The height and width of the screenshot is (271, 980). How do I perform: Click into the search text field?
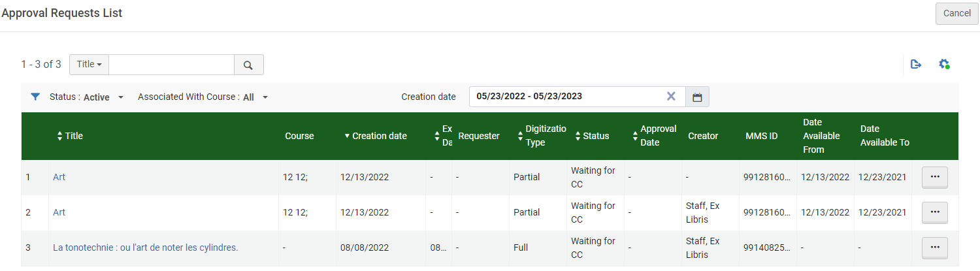click(x=171, y=65)
